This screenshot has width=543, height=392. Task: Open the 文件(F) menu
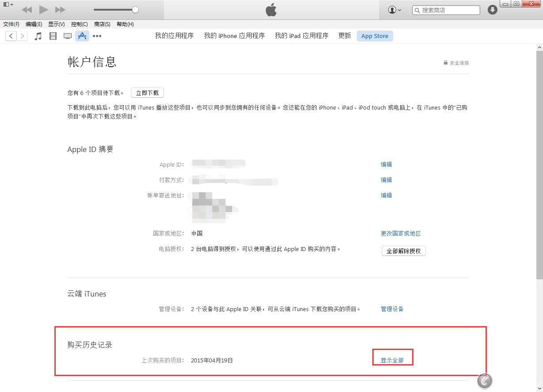11,24
